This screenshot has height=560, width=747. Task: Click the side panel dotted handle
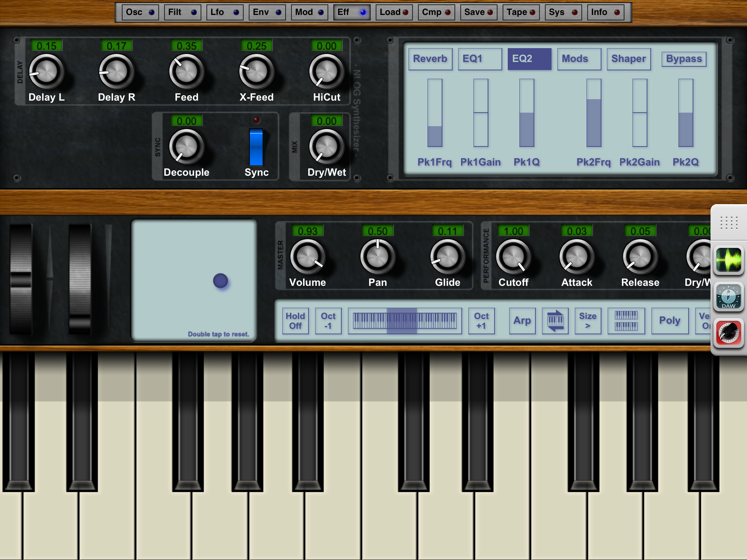tap(729, 222)
